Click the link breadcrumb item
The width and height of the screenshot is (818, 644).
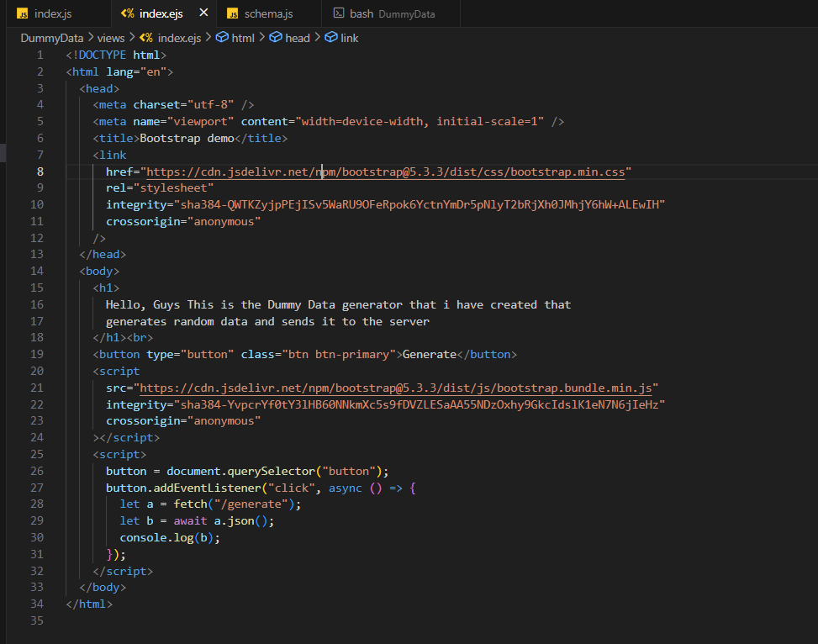[349, 38]
